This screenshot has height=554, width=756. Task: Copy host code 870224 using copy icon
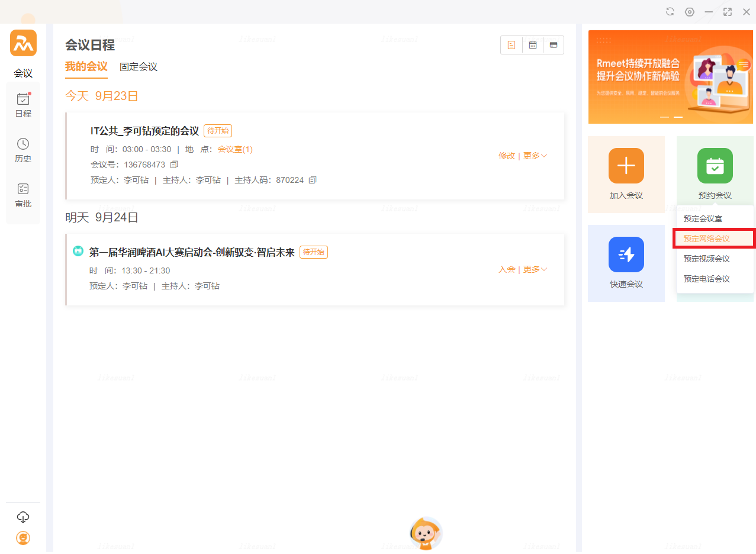pyautogui.click(x=313, y=180)
